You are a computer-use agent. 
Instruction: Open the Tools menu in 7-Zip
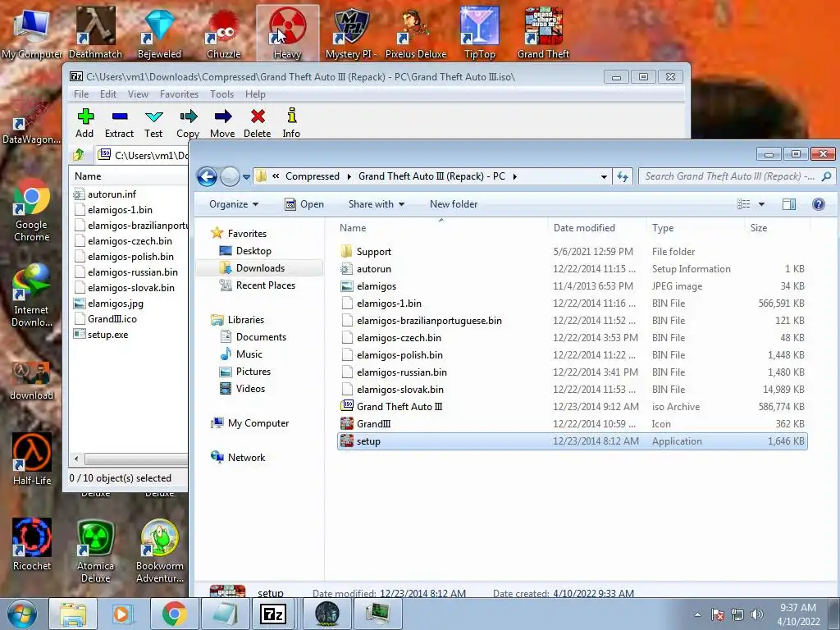(221, 94)
